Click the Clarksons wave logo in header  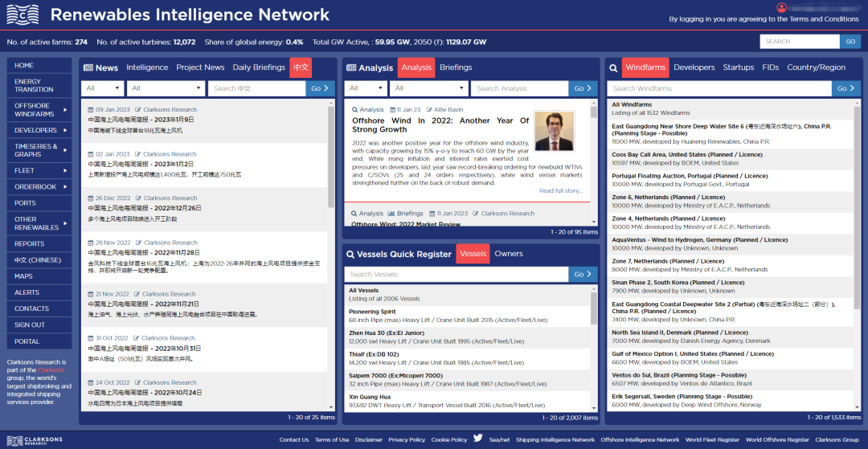(x=23, y=15)
